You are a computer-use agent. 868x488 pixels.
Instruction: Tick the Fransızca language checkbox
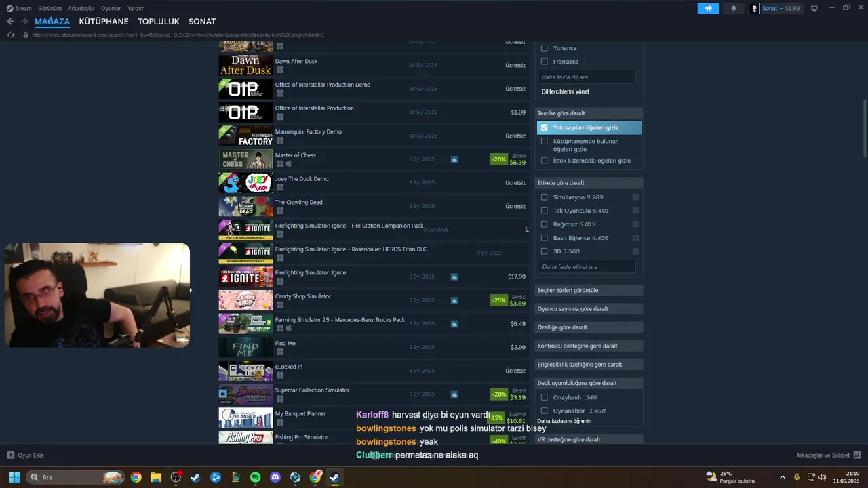coord(544,62)
